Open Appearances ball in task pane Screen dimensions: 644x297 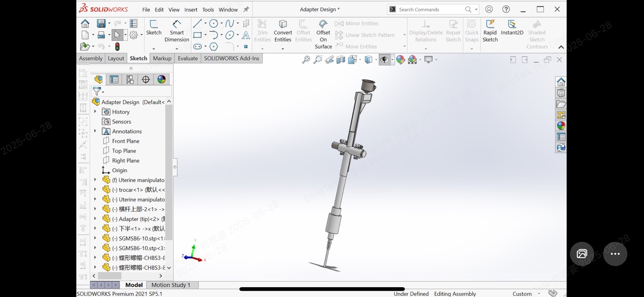click(x=561, y=126)
